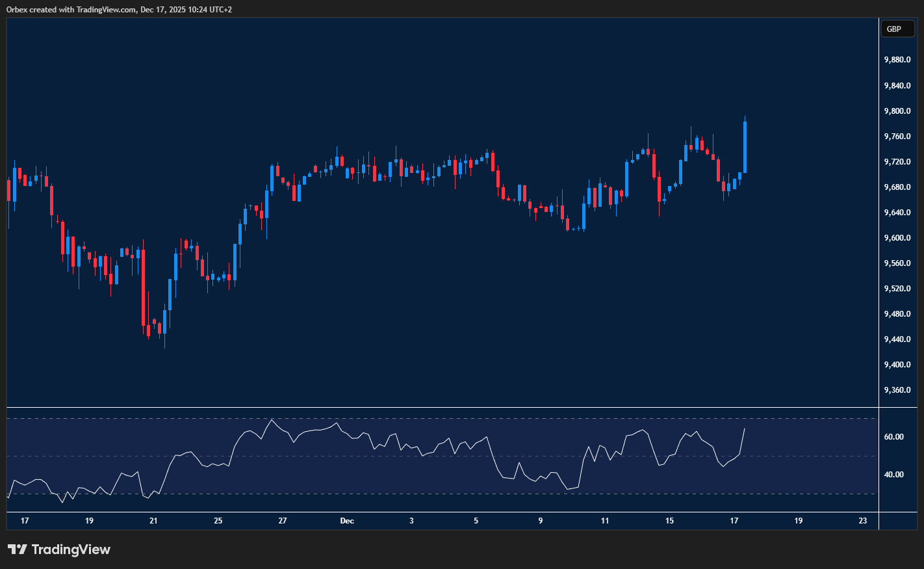
Task: Click date 27 on the time axis
Action: (x=283, y=521)
